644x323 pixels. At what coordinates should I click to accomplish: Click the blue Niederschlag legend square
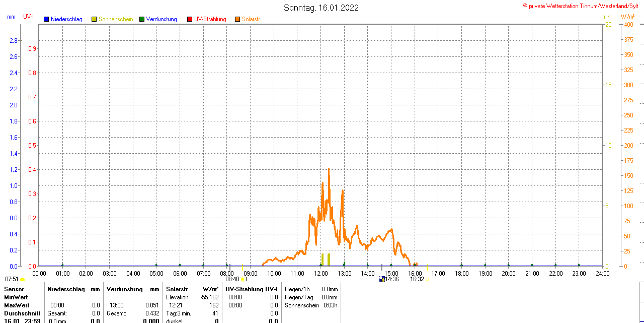pyautogui.click(x=46, y=19)
